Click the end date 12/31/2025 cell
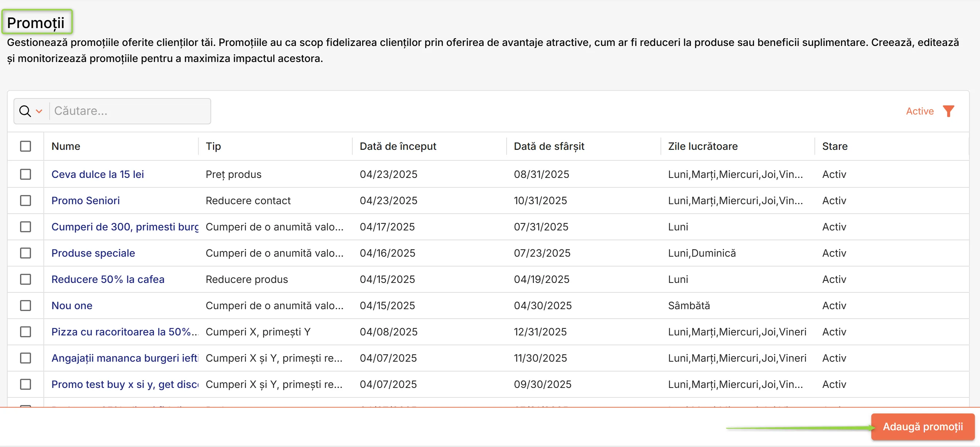This screenshot has width=980, height=447. tap(540, 332)
